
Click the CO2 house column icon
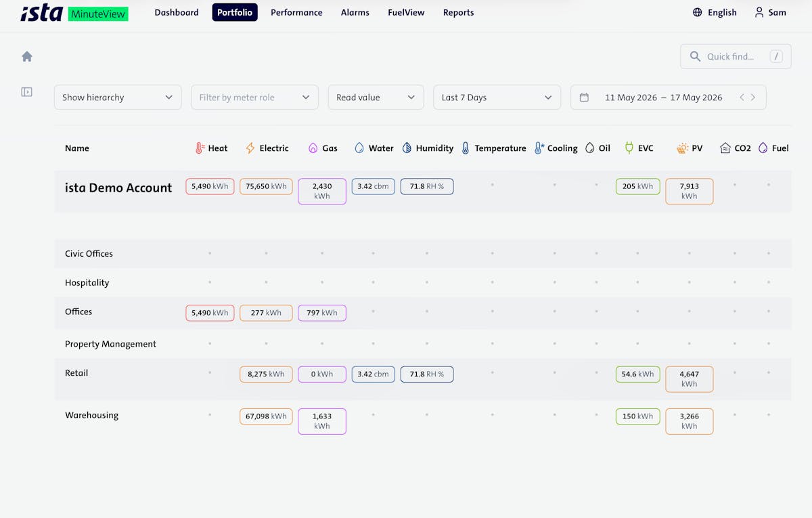[725, 148]
